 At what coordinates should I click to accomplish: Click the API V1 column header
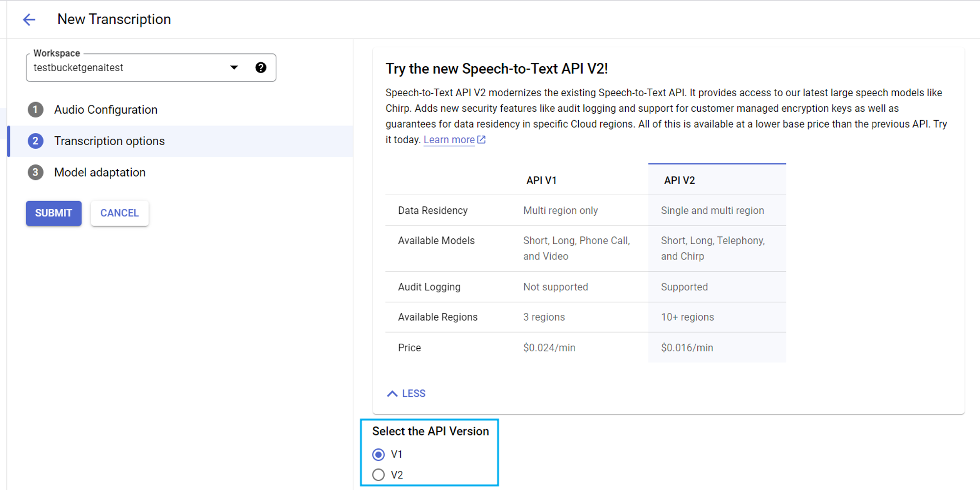click(541, 181)
